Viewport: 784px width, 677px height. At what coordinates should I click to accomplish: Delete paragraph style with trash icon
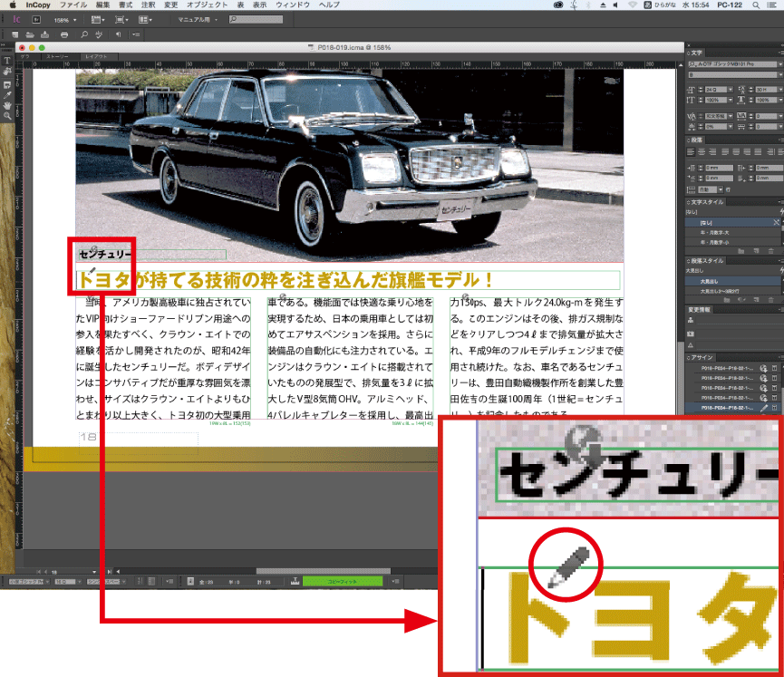pos(770,299)
